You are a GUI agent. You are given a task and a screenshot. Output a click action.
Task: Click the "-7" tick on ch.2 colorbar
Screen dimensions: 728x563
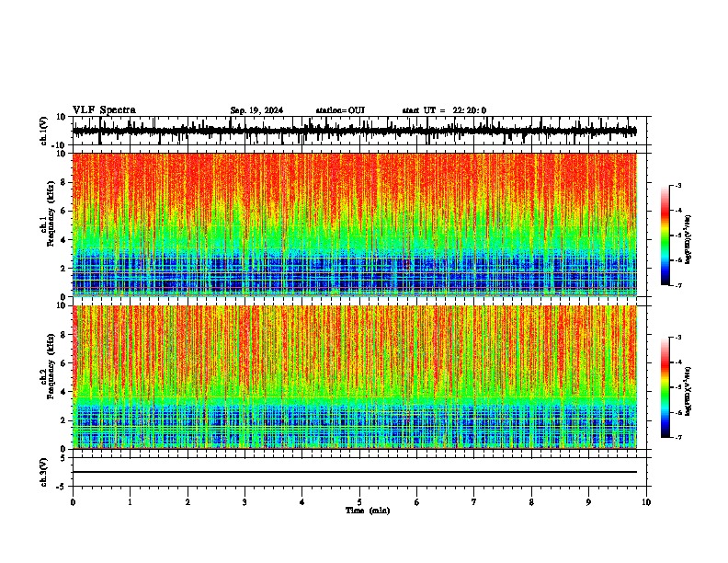coord(678,438)
